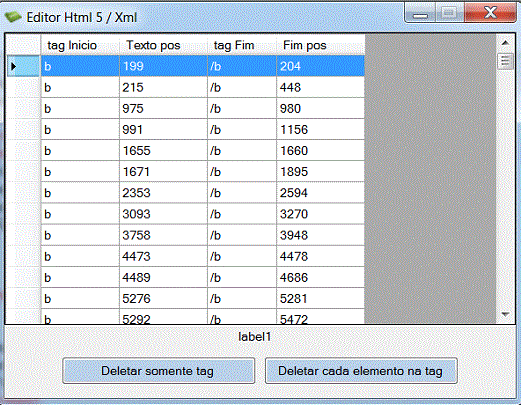
Task: Select the cell with value 215
Action: click(x=163, y=87)
